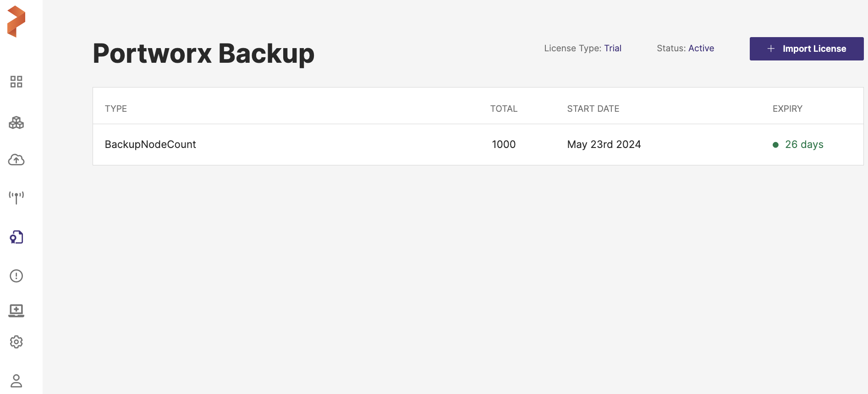Click the plus icon on Import License
868x394 pixels.
771,49
